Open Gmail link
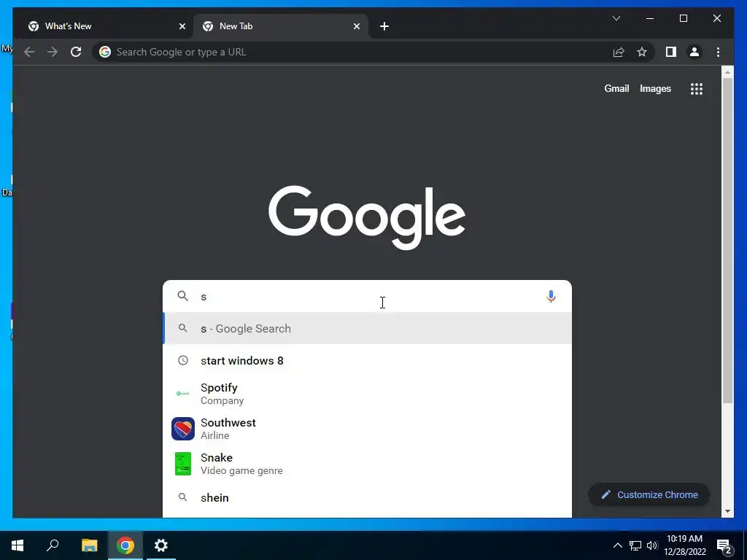This screenshot has width=747, height=560. (x=616, y=88)
